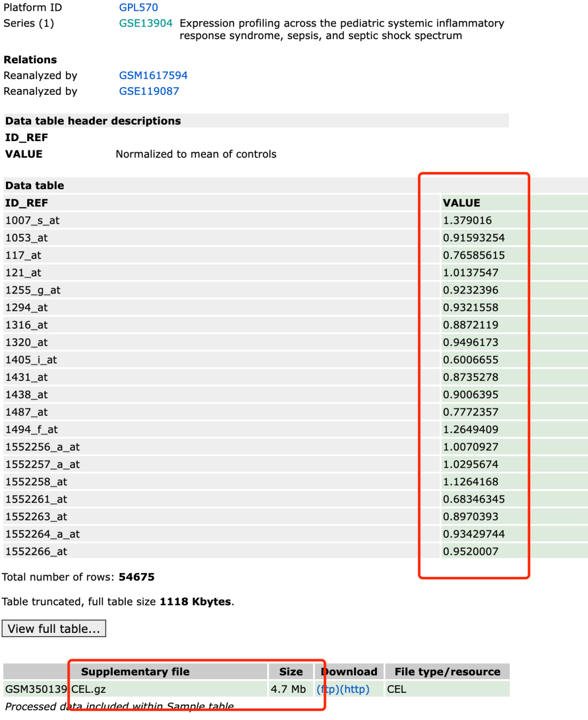Select the 1316_at row ID
The width and height of the screenshot is (588, 720).
coord(27,325)
